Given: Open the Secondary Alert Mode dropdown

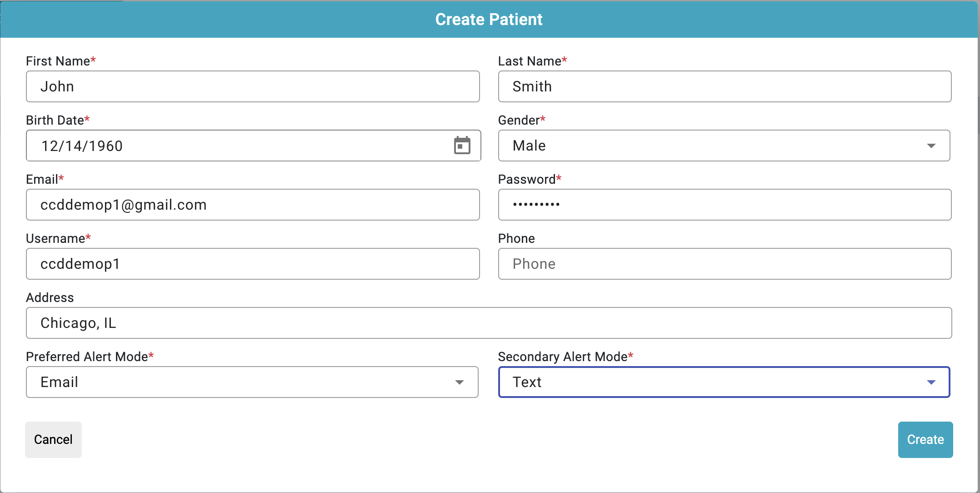Looking at the screenshot, I should [x=931, y=382].
